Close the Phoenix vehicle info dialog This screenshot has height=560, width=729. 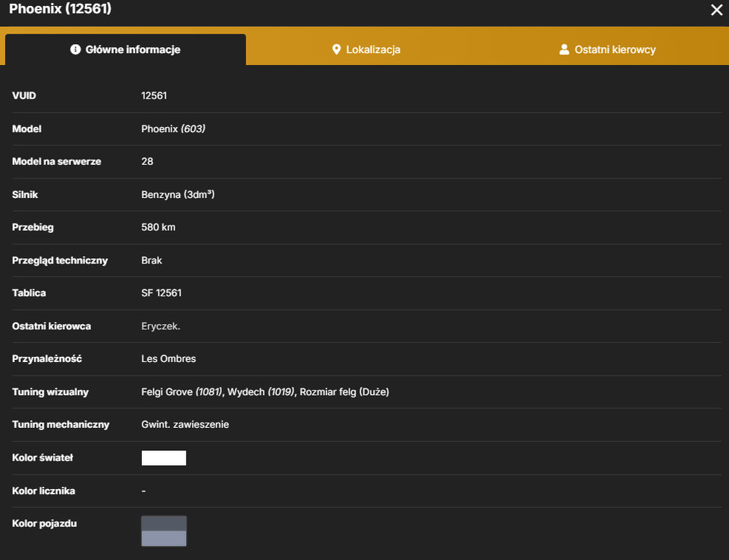716,10
